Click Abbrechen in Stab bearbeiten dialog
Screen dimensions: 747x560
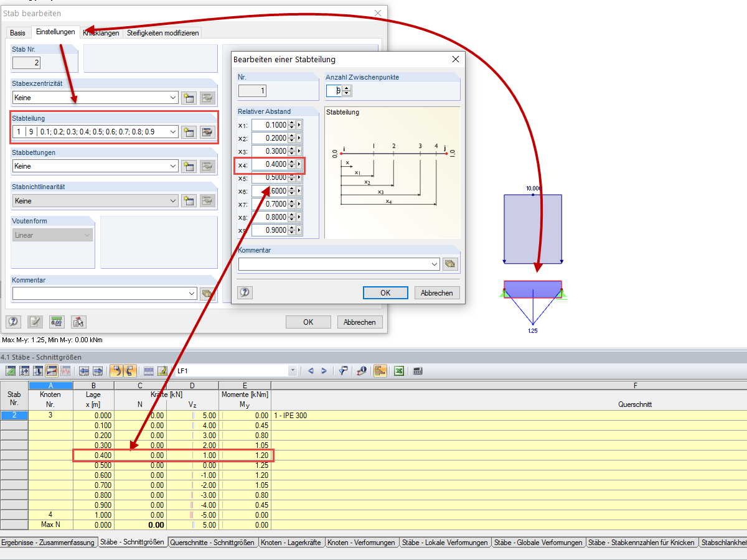(x=360, y=322)
